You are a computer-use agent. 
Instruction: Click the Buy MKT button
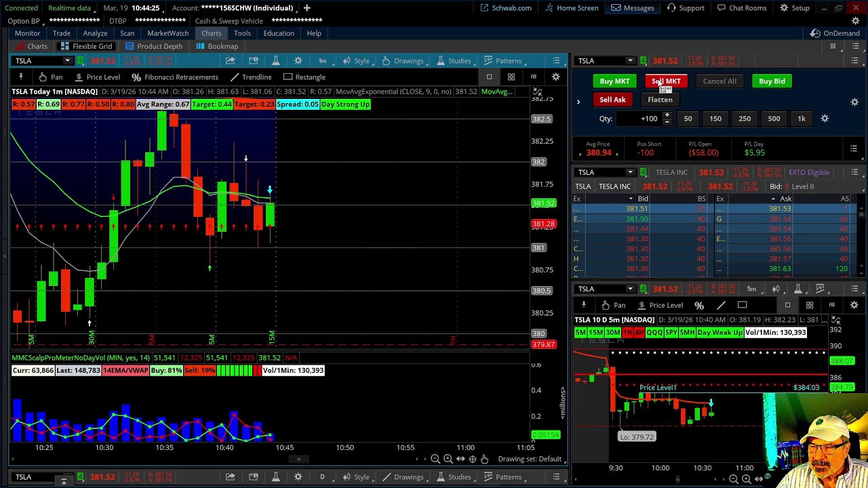click(x=614, y=81)
